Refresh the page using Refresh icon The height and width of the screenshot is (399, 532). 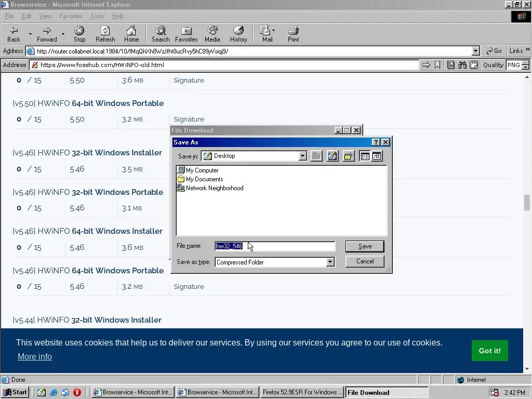point(105,34)
